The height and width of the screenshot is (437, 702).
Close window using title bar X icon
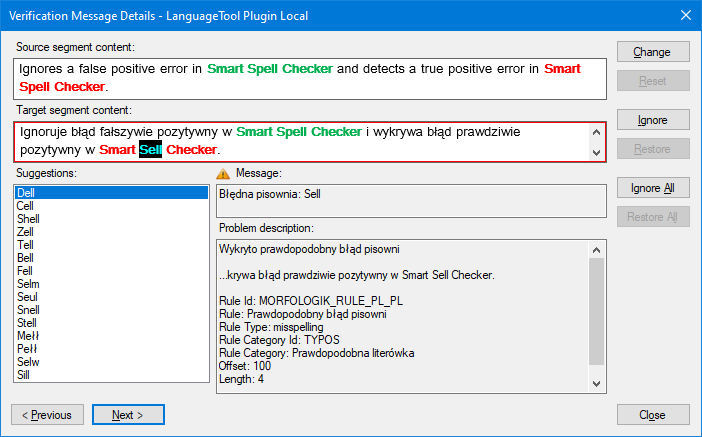(685, 15)
